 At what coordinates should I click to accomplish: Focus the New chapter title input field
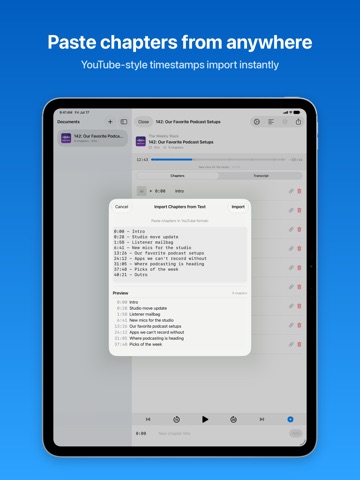coord(220,433)
